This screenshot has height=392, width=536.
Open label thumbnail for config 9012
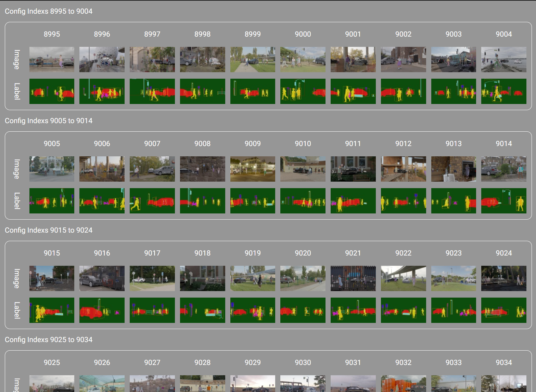(404, 201)
